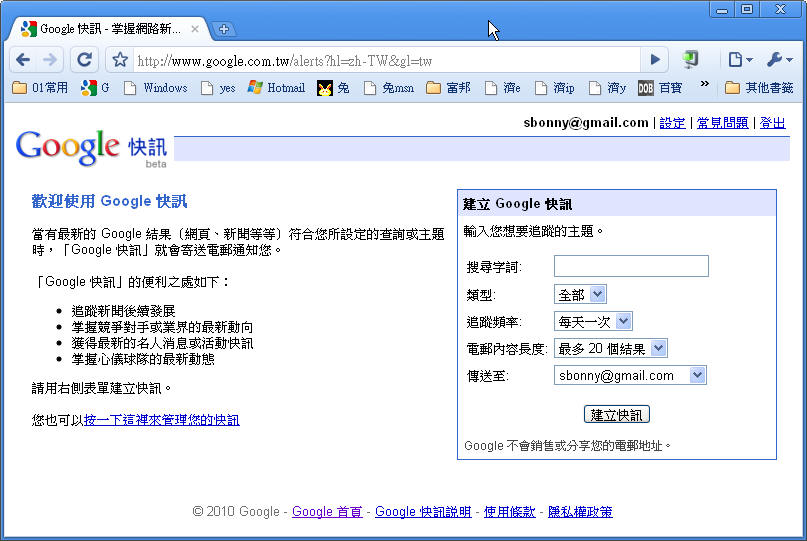Image resolution: width=807 pixels, height=541 pixels.
Task: Open the 兔msn bookmark
Action: tap(389, 88)
